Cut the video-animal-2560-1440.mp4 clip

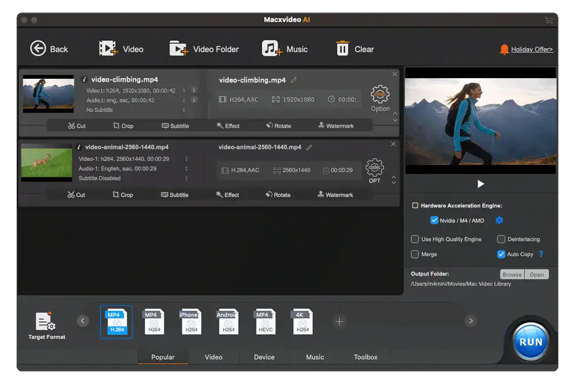coord(76,195)
